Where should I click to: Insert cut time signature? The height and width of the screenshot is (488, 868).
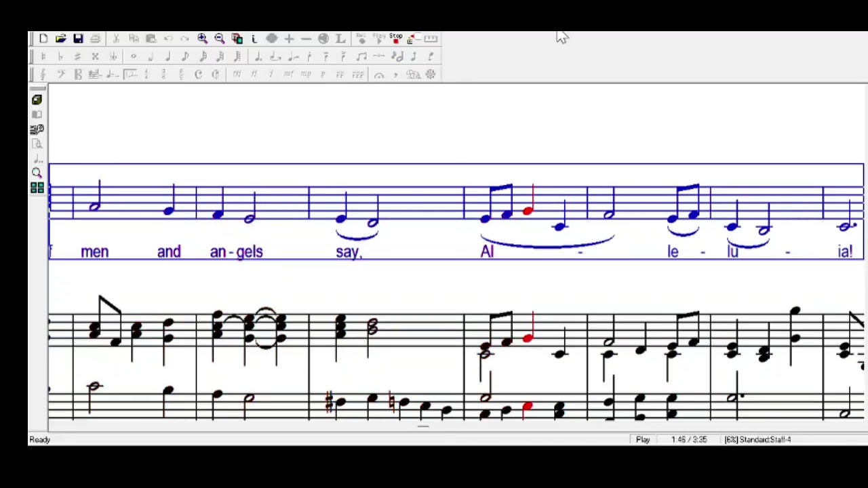(215, 75)
